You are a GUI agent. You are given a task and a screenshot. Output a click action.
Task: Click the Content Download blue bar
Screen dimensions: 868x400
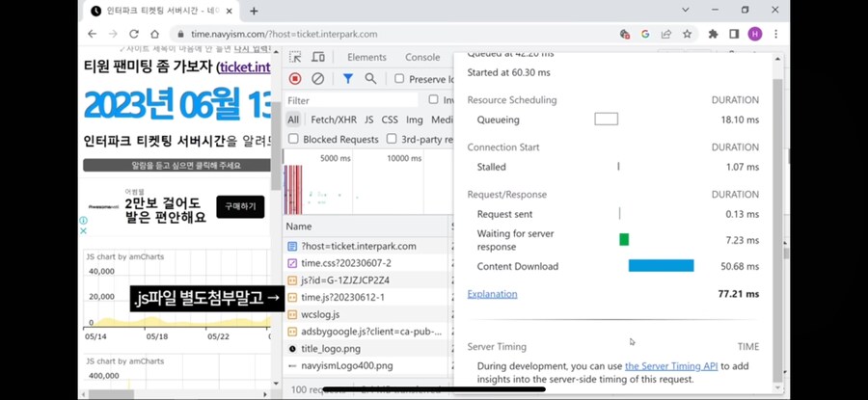click(661, 266)
